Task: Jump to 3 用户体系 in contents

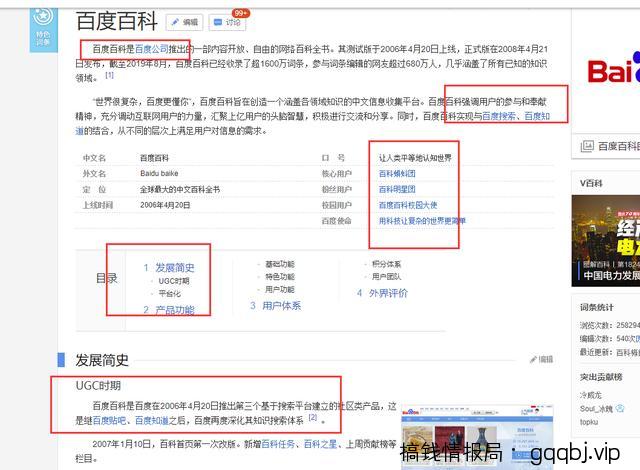Action: coord(276,306)
